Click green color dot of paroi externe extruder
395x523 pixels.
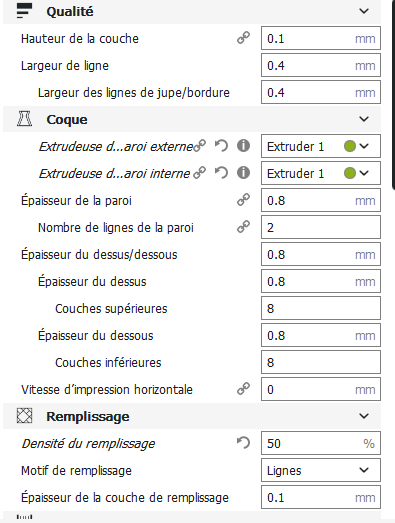(350, 146)
